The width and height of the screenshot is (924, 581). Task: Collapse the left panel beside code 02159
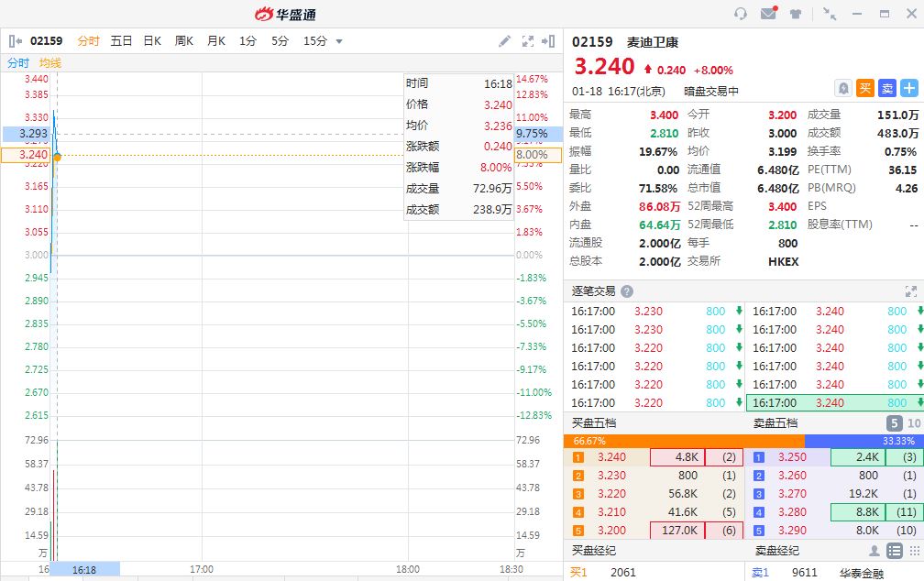pyautogui.click(x=16, y=41)
